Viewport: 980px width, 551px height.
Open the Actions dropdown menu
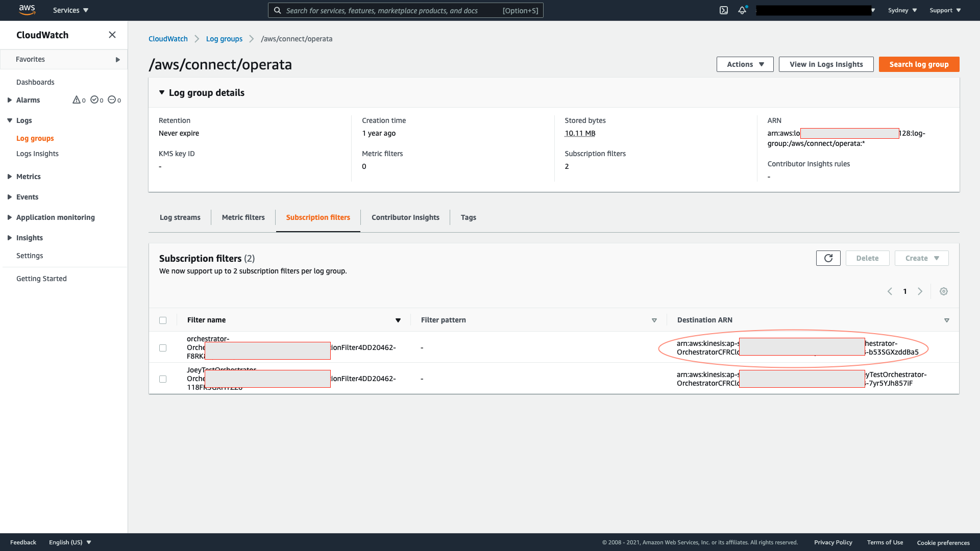click(745, 64)
